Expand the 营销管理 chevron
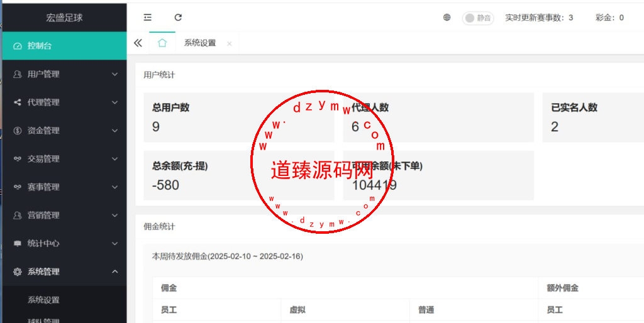 pos(115,215)
